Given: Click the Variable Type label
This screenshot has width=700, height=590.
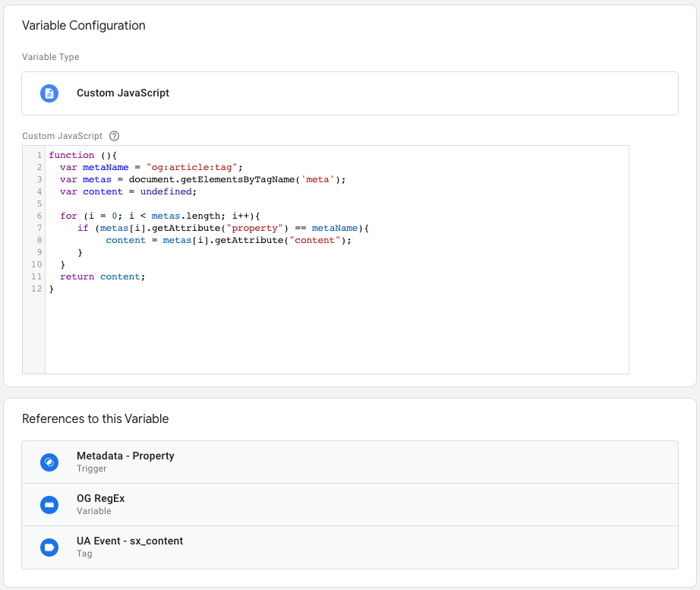Looking at the screenshot, I should click(50, 57).
